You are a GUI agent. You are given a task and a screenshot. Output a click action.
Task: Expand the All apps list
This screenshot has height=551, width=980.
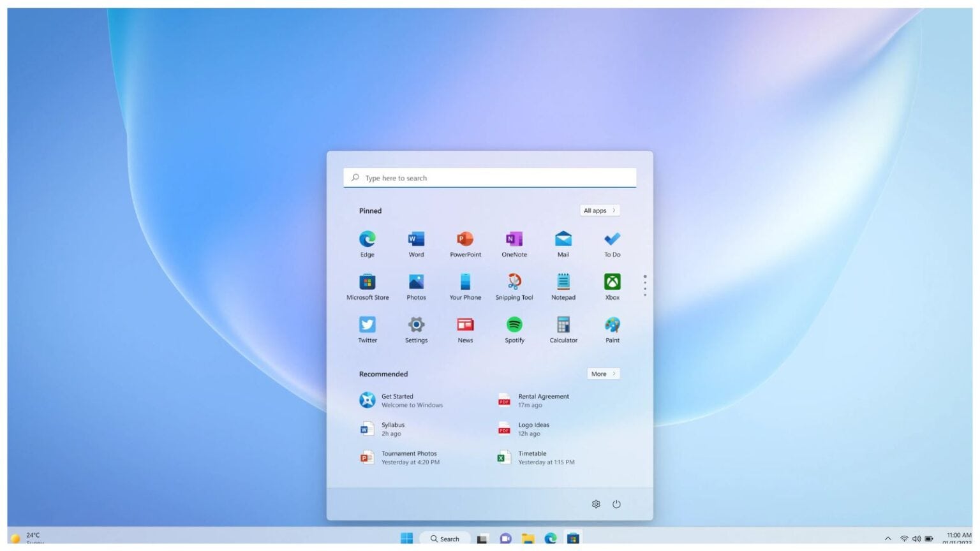coord(600,210)
